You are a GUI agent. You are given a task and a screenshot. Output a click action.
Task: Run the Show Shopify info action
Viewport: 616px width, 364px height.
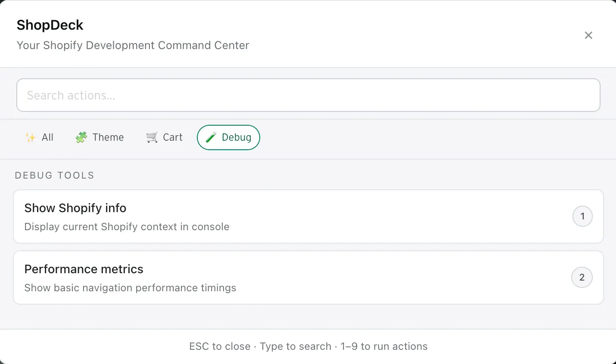click(308, 216)
